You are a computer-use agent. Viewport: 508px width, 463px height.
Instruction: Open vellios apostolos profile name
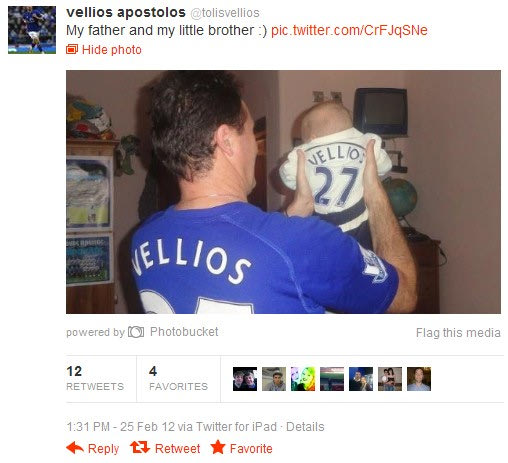click(126, 12)
